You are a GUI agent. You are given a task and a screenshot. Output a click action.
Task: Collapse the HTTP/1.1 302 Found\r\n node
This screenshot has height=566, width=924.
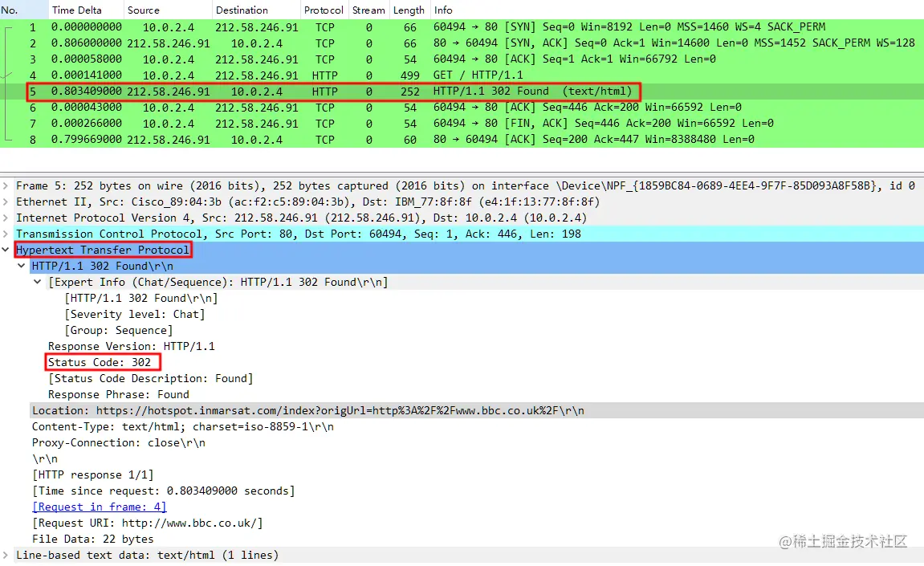(x=21, y=266)
